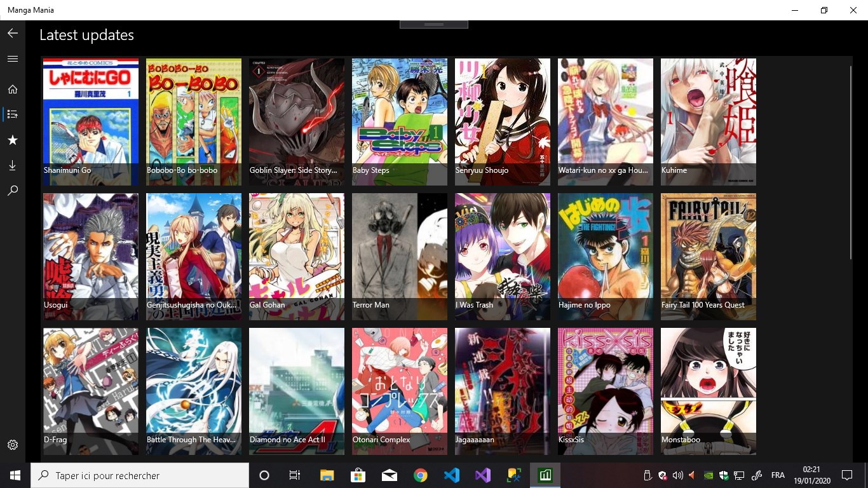Choose Senryuu Shoujo from the grid

(503, 122)
